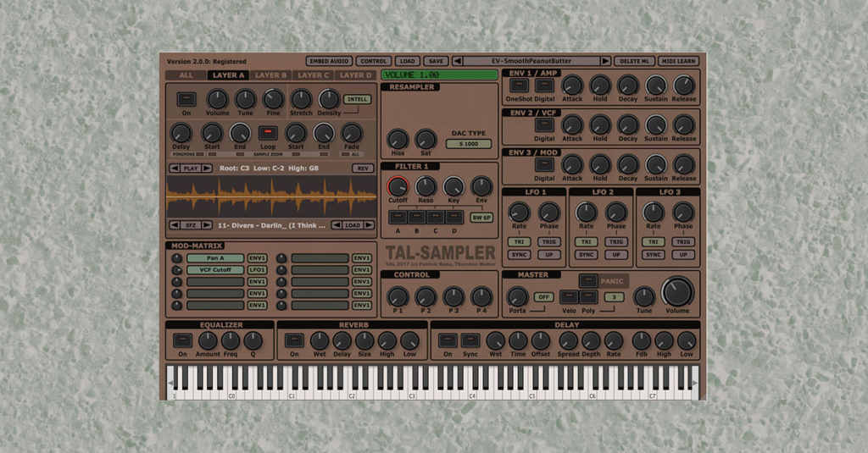Click the SAVE preset button
This screenshot has height=453, width=868.
[x=437, y=62]
